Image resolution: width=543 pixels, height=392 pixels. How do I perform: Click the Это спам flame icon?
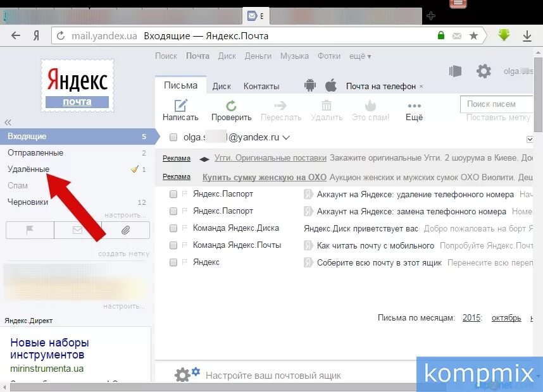[370, 105]
